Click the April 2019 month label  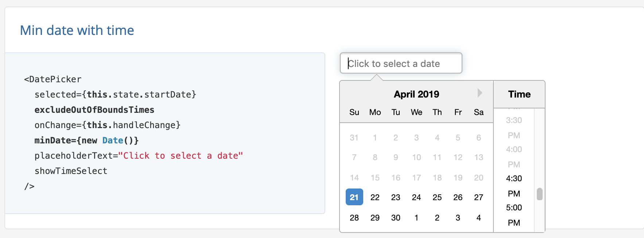[x=416, y=94]
